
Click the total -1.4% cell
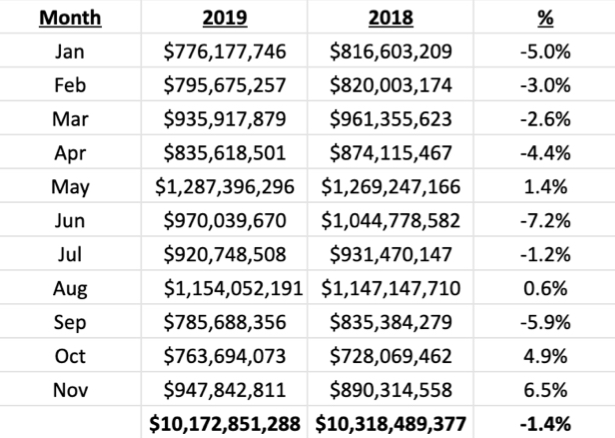click(x=545, y=424)
